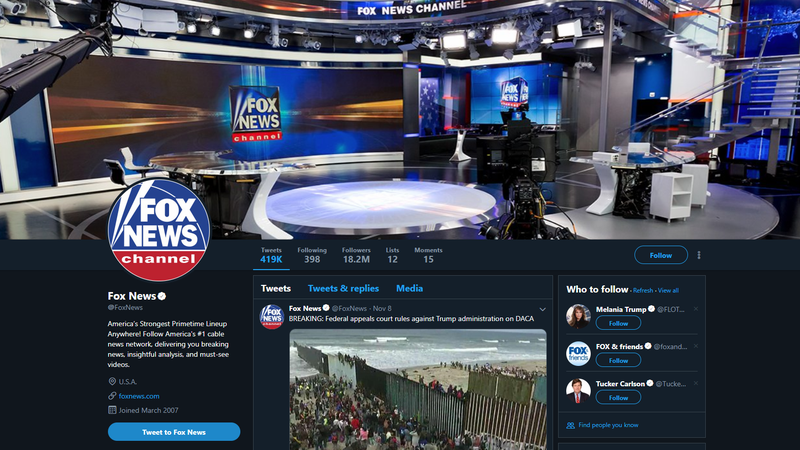Open the three-dot more options menu
The height and width of the screenshot is (450, 800).
click(699, 255)
